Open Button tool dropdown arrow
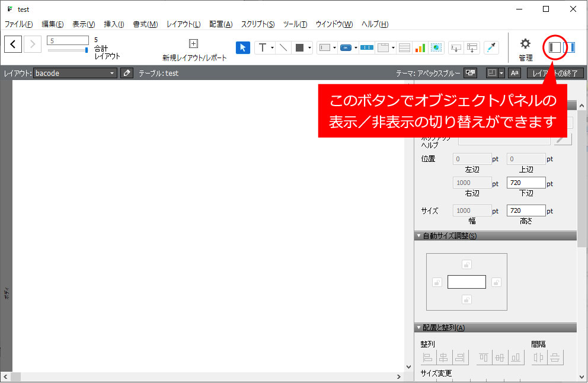The image size is (588, 383). pyautogui.click(x=356, y=47)
